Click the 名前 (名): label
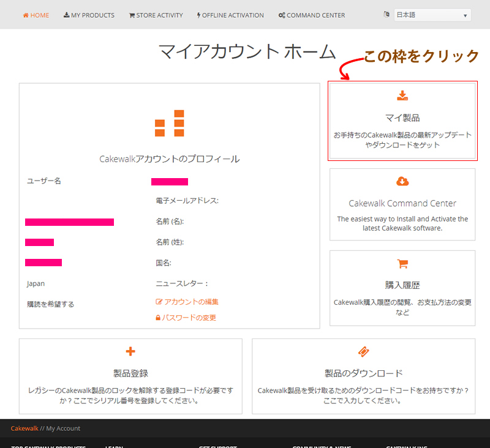This screenshot has width=490, height=448. tap(170, 222)
